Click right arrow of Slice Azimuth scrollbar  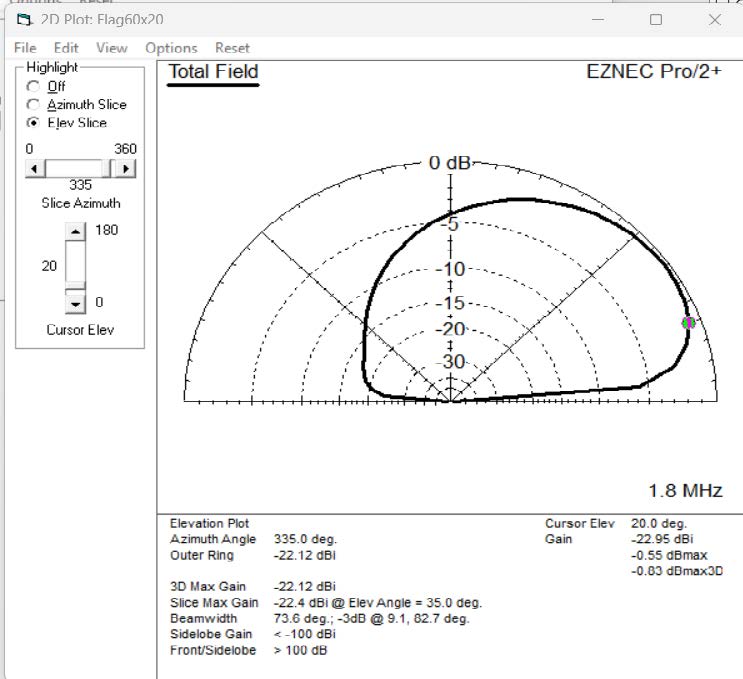click(126, 168)
